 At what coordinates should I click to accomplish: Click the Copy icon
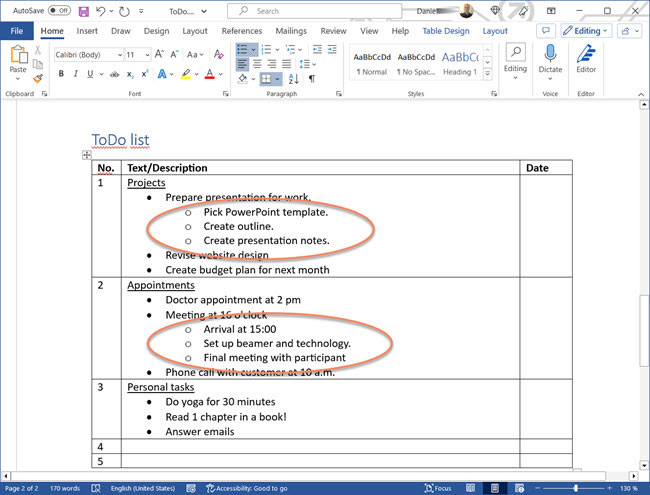(x=38, y=64)
